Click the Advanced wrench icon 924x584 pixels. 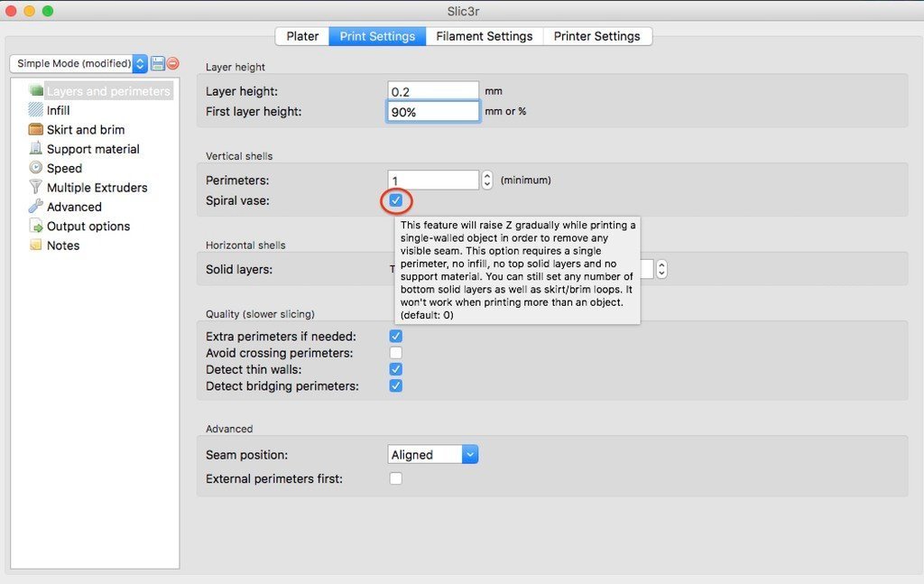(x=36, y=207)
